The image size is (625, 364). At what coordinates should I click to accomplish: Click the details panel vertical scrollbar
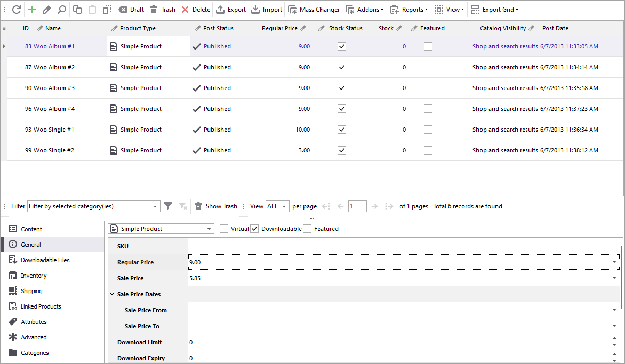[621, 277]
